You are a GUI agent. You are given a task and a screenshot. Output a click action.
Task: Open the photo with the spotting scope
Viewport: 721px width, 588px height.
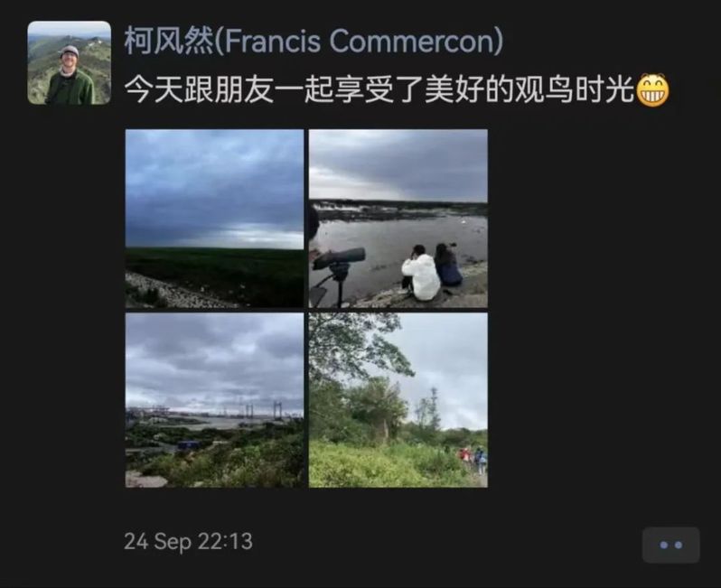tap(398, 219)
